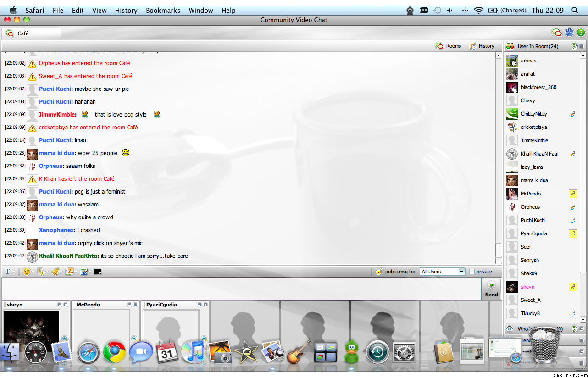Open the Bookmarks menu

click(163, 10)
